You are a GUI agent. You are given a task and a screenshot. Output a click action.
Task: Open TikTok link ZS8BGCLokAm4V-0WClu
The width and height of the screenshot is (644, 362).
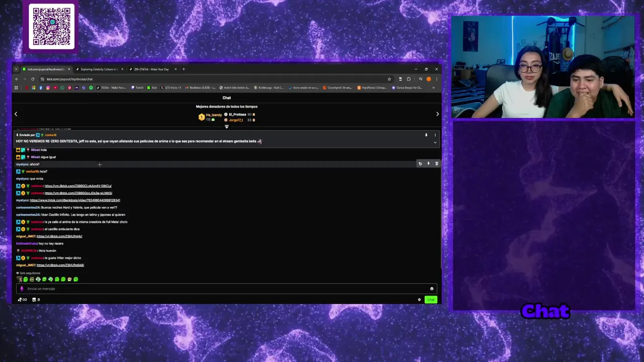[78, 186]
